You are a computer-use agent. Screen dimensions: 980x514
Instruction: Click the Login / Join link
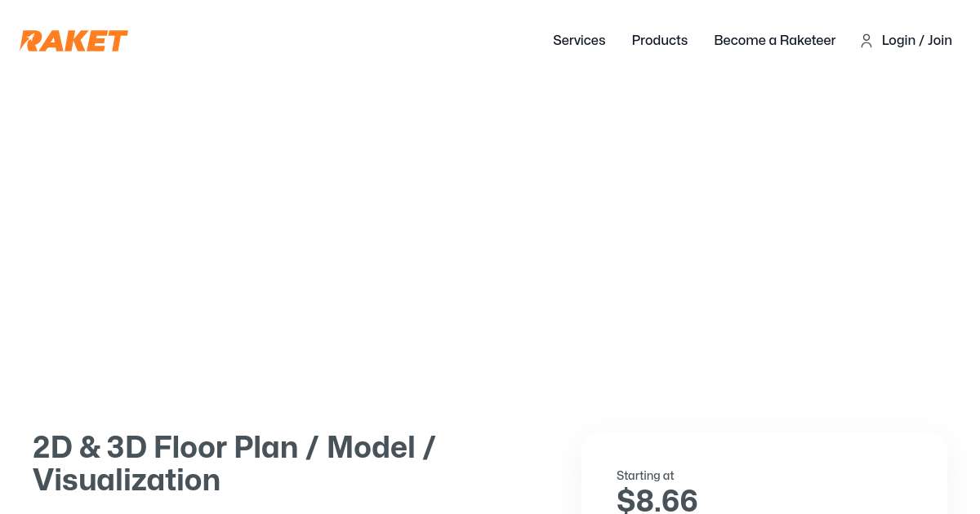tap(916, 40)
